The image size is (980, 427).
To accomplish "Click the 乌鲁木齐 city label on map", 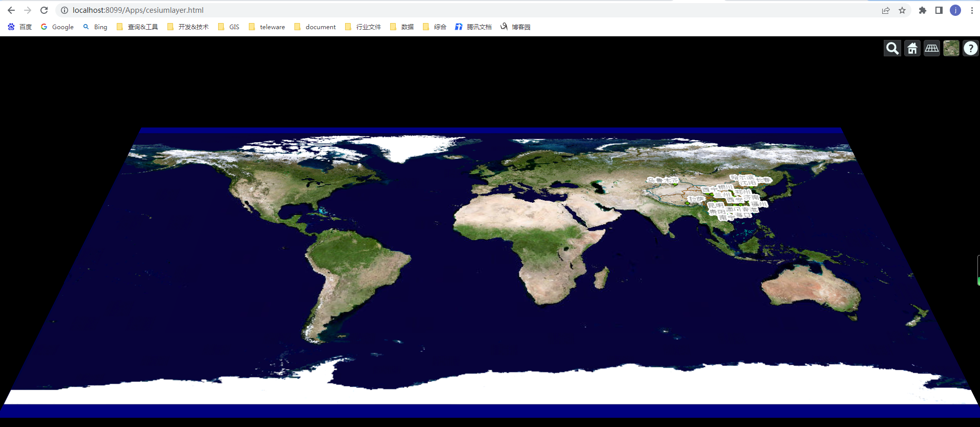I will coord(662,180).
